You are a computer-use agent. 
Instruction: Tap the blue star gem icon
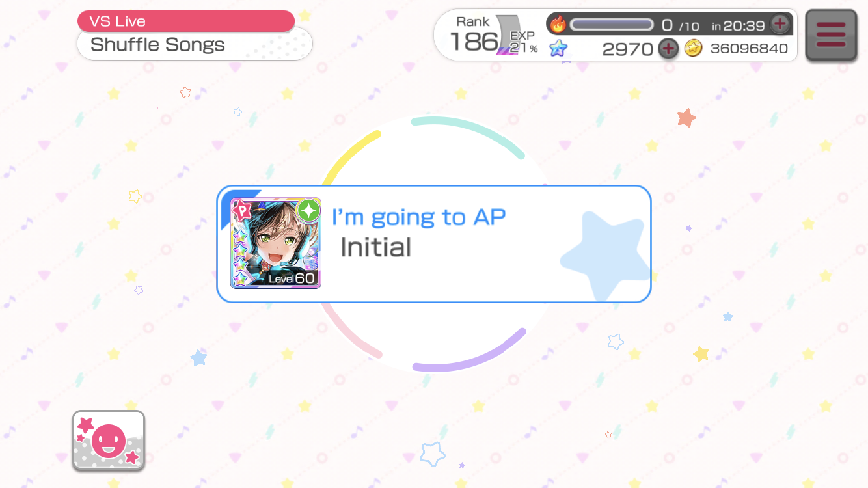coord(558,48)
